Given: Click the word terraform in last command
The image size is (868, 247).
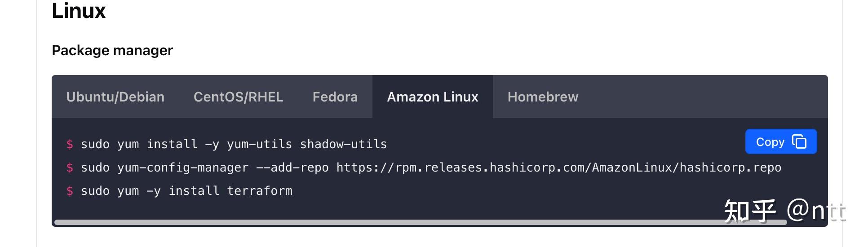Looking at the screenshot, I should point(259,191).
